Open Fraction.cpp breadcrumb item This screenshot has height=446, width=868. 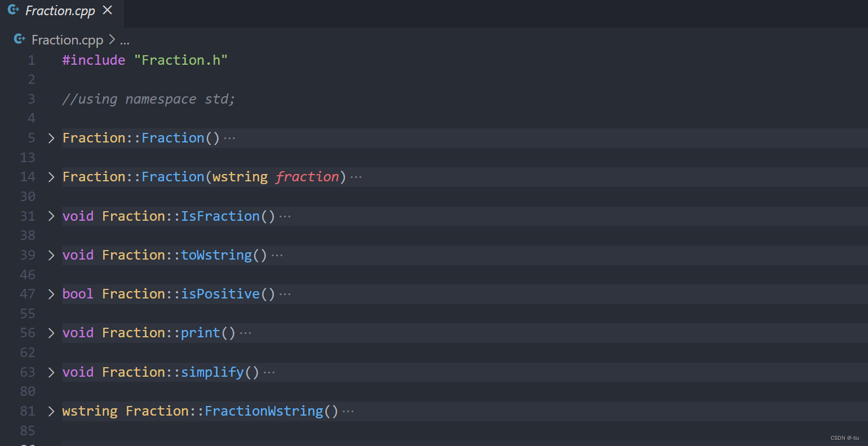click(x=67, y=40)
